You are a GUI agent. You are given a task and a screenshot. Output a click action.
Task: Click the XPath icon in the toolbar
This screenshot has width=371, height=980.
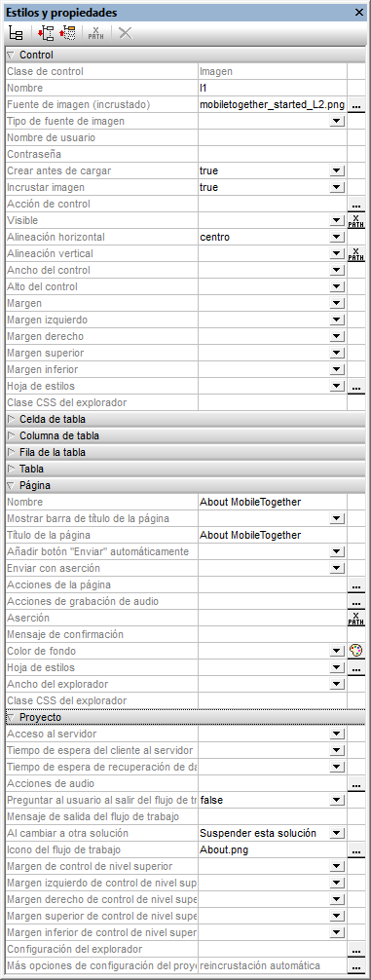(x=96, y=33)
